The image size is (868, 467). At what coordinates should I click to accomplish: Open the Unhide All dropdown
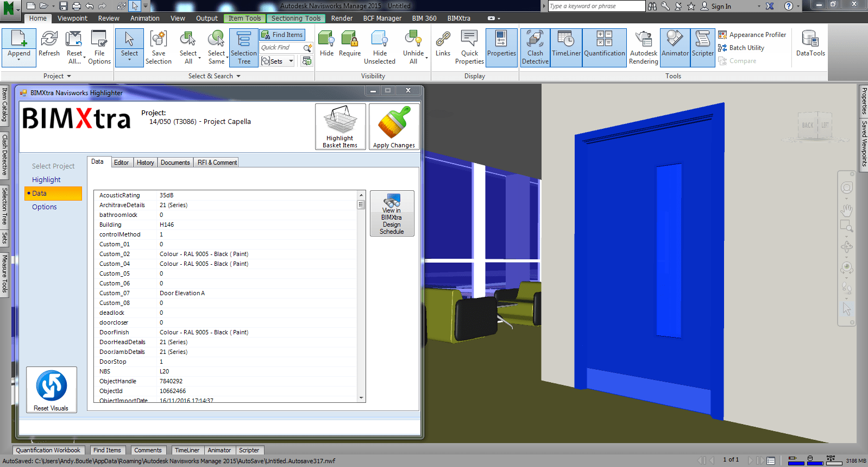(x=426, y=58)
